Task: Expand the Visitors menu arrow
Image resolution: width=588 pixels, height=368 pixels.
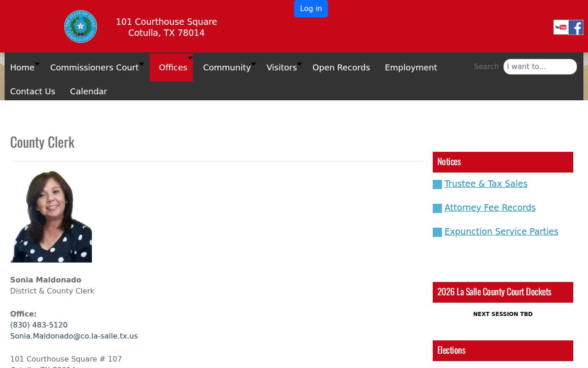Action: tap(300, 64)
